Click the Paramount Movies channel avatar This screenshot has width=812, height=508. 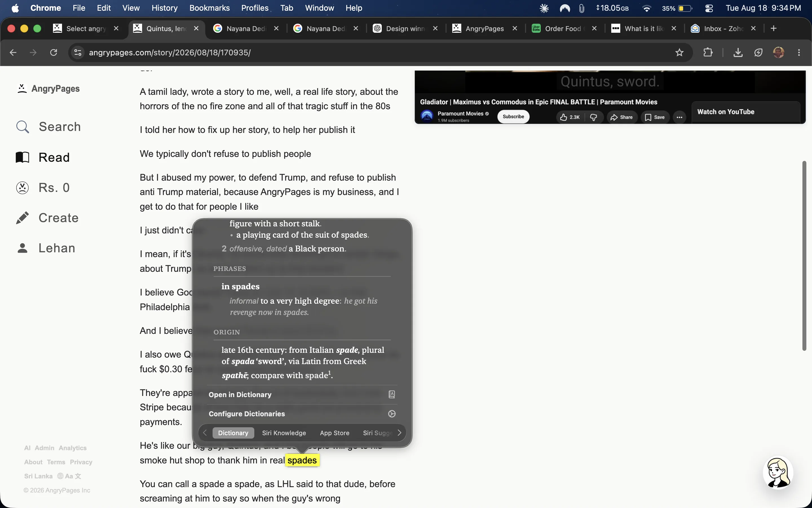pyautogui.click(x=427, y=116)
